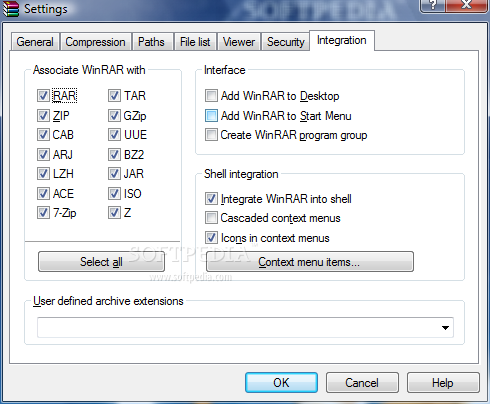Cancel the Settings dialog
The image size is (490, 404).
[x=362, y=382]
